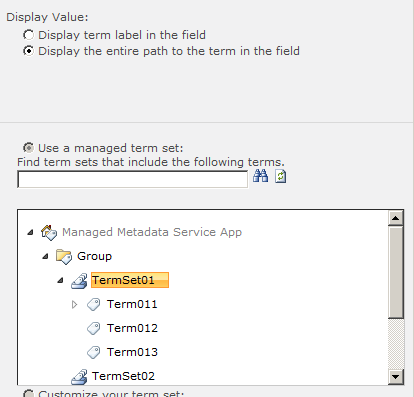Click the binoculars find term sets icon
This screenshot has width=414, height=397.
(x=260, y=176)
